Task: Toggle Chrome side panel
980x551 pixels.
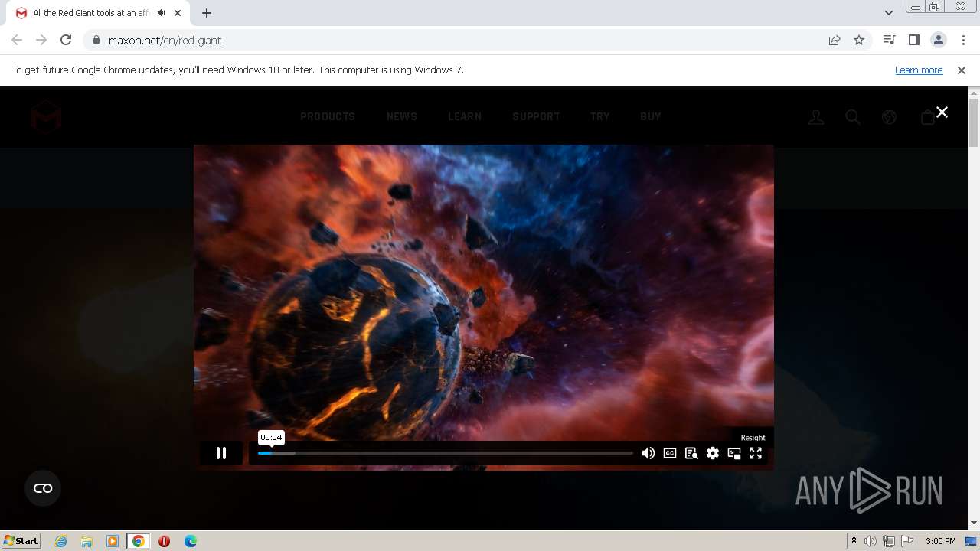Action: [913, 40]
